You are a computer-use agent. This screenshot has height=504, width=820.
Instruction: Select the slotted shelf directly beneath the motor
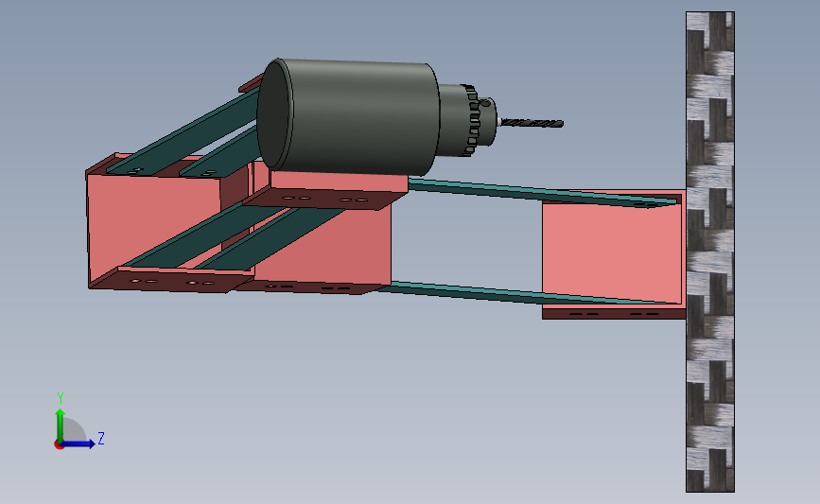point(324,200)
